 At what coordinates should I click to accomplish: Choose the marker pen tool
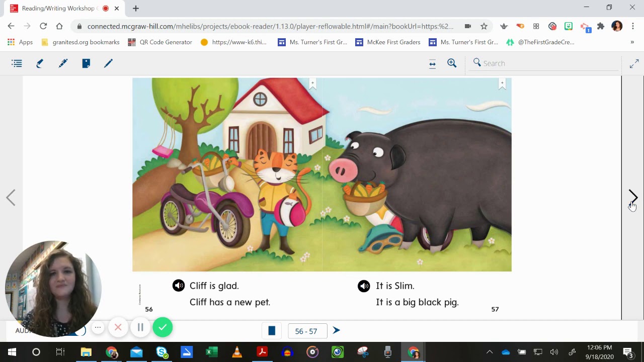63,63
